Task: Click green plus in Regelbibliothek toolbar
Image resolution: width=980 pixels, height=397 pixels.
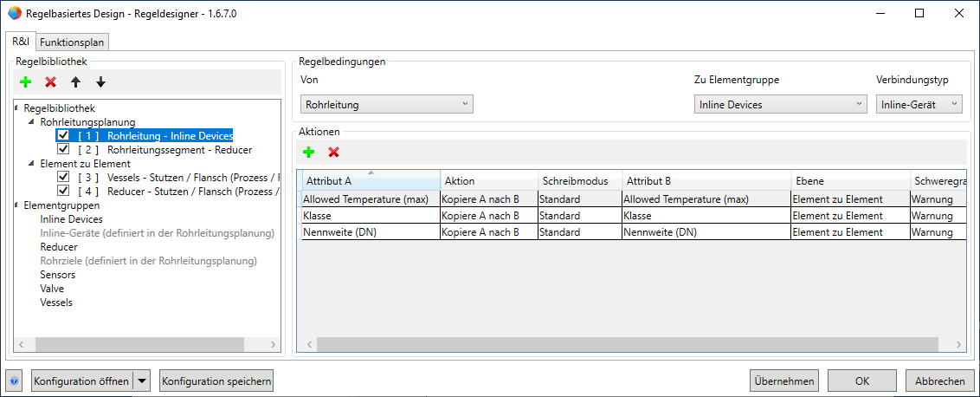Action: 26,82
